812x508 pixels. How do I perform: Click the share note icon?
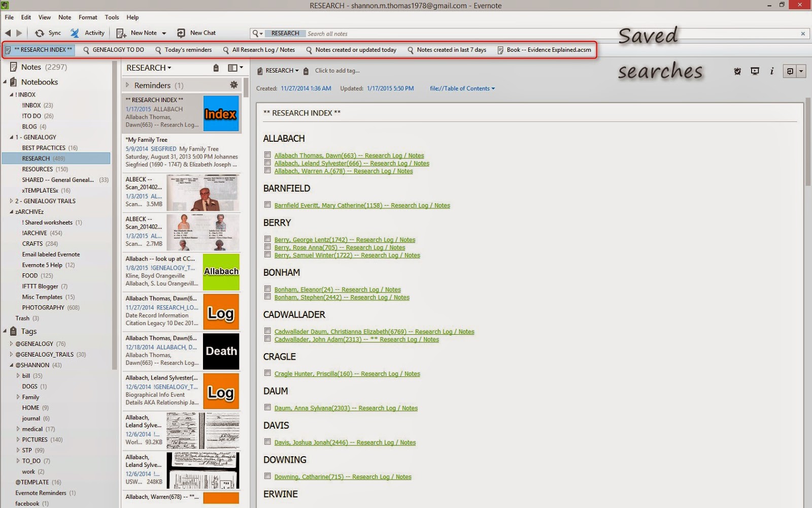[790, 71]
